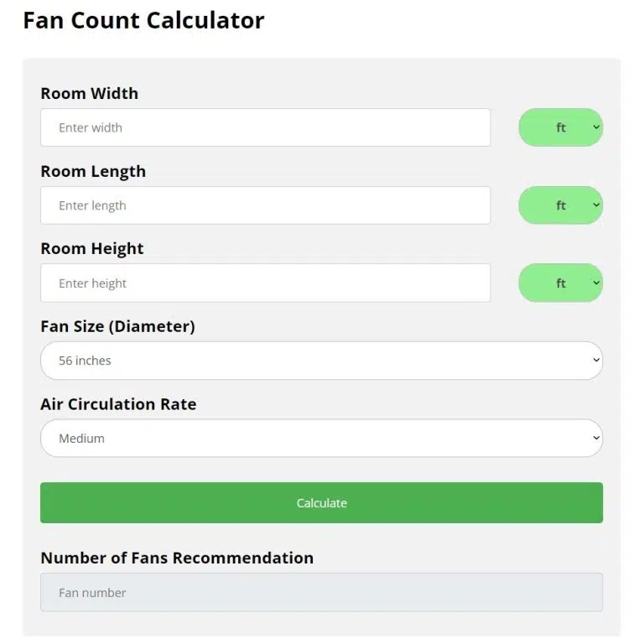The width and height of the screenshot is (644, 644).
Task: Focus the Room Height input field
Action: pyautogui.click(x=265, y=283)
